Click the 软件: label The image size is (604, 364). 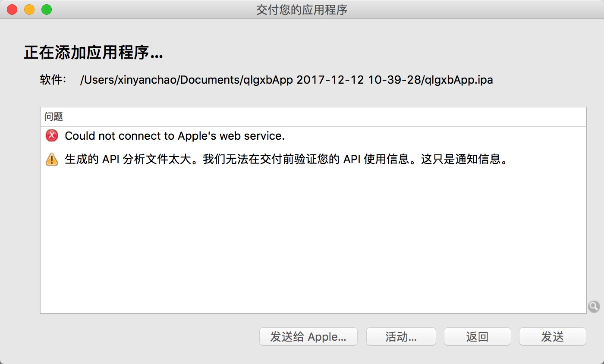tap(53, 80)
